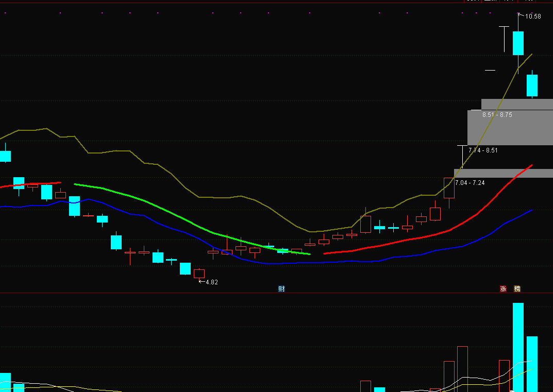Select the 4.82 low price label
This screenshot has height=392, width=553.
(212, 282)
